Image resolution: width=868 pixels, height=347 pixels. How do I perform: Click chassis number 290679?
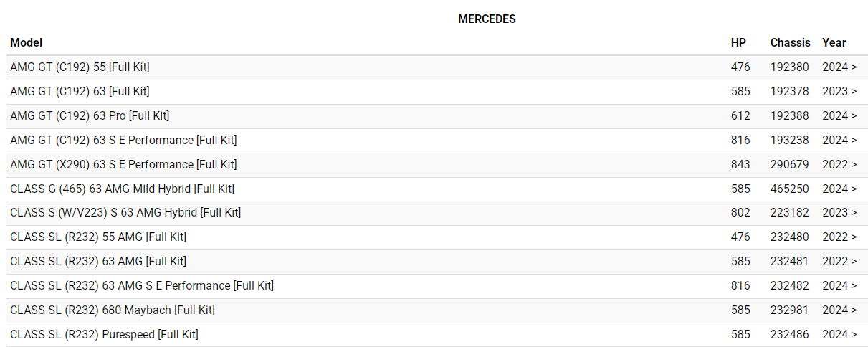pyautogui.click(x=790, y=165)
